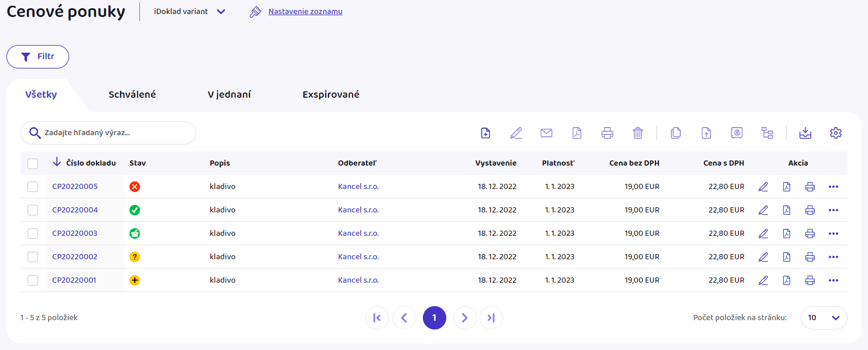The width and height of the screenshot is (868, 350).
Task: Click the trash delete icon in toolbar
Action: (x=638, y=133)
